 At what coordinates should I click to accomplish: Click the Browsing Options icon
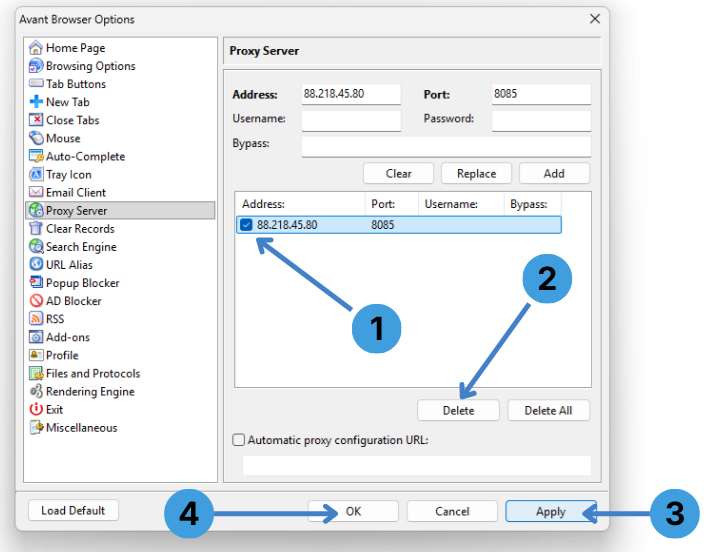[x=36, y=66]
